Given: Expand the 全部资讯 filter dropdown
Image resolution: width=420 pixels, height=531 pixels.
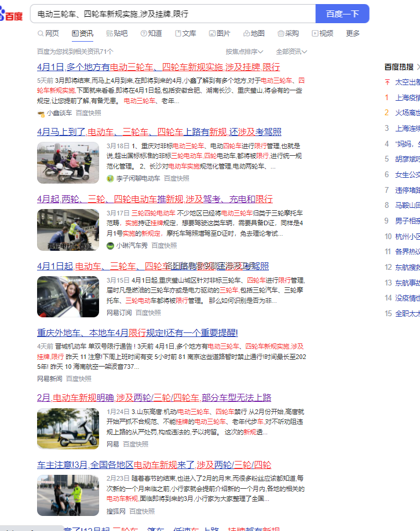Looking at the screenshot, I should point(291,52).
